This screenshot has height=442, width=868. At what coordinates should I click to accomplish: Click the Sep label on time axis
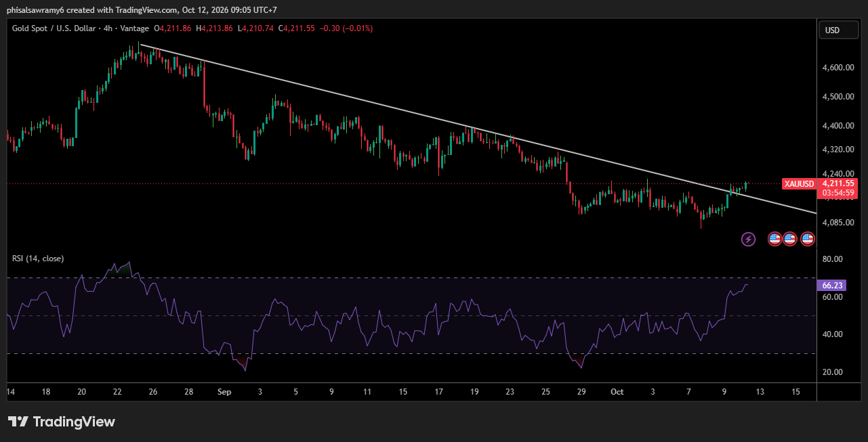(224, 392)
